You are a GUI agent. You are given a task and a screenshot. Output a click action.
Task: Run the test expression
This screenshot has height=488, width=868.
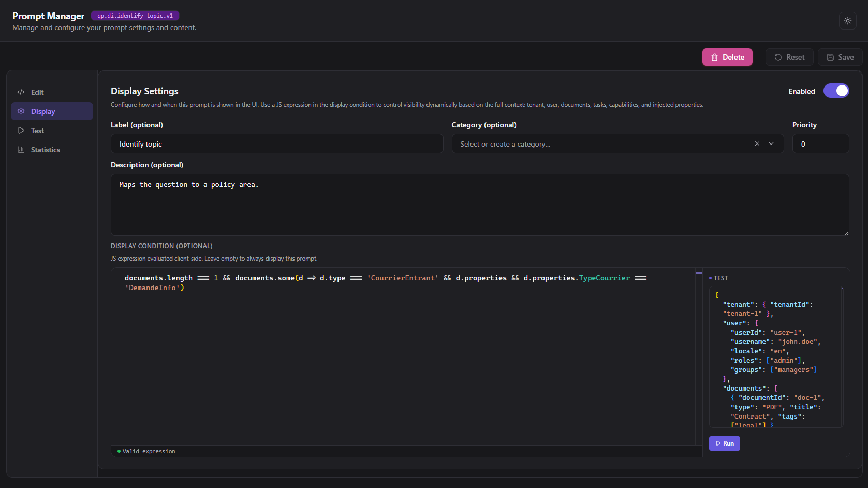tap(724, 443)
